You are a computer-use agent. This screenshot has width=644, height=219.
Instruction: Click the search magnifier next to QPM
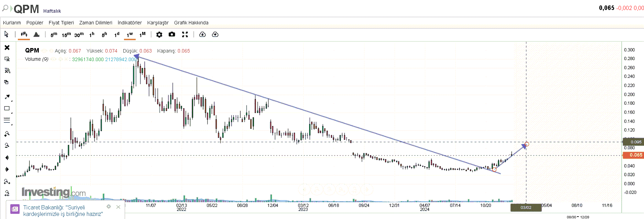[x=5, y=8]
